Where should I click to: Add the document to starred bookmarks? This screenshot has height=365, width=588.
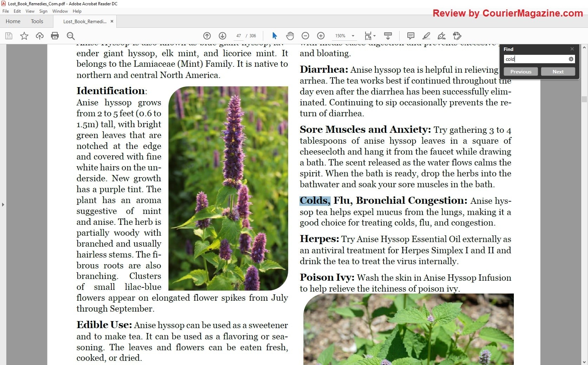(x=24, y=36)
